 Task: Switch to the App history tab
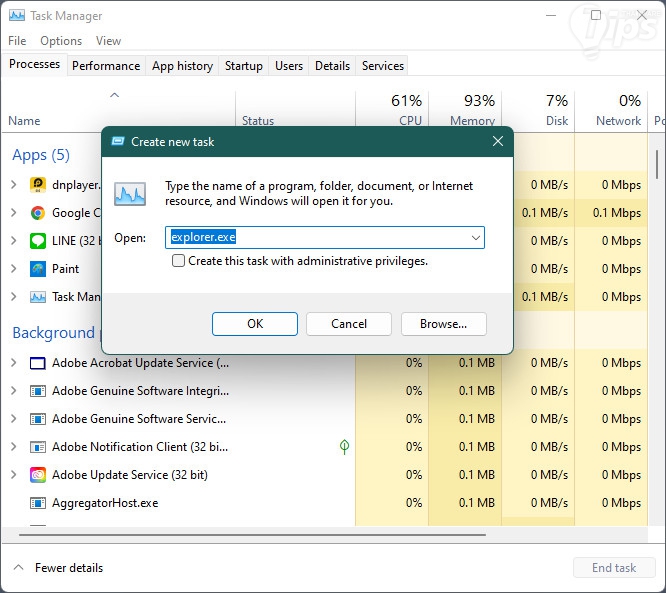point(182,66)
